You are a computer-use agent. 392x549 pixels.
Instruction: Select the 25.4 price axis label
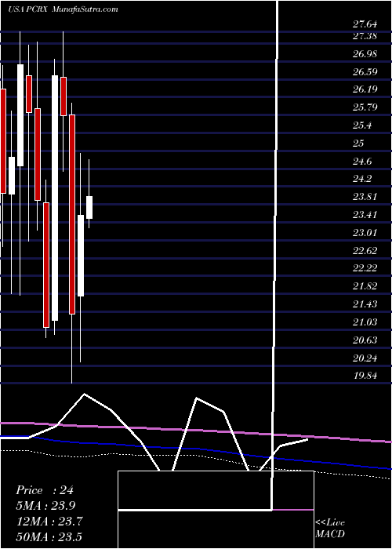coord(362,125)
